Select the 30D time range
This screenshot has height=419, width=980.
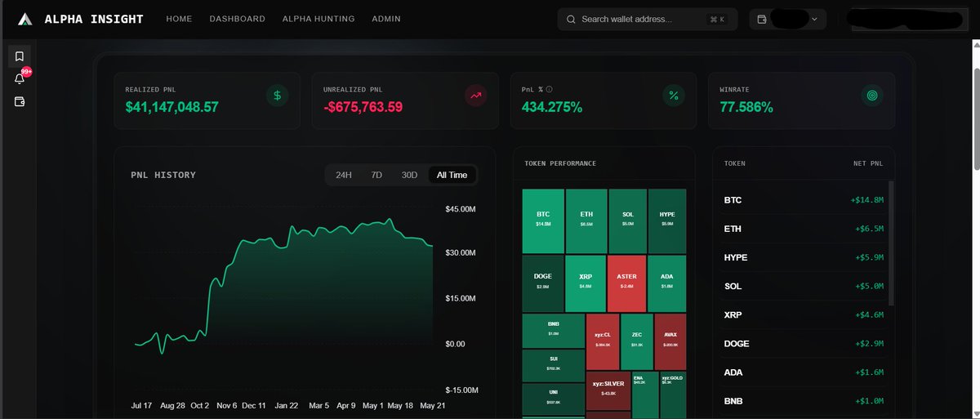click(x=409, y=175)
